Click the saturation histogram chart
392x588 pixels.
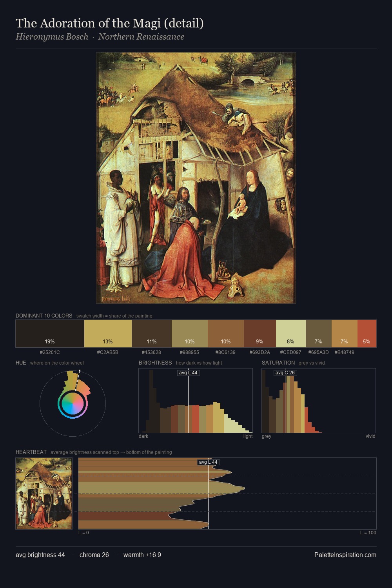319,401
